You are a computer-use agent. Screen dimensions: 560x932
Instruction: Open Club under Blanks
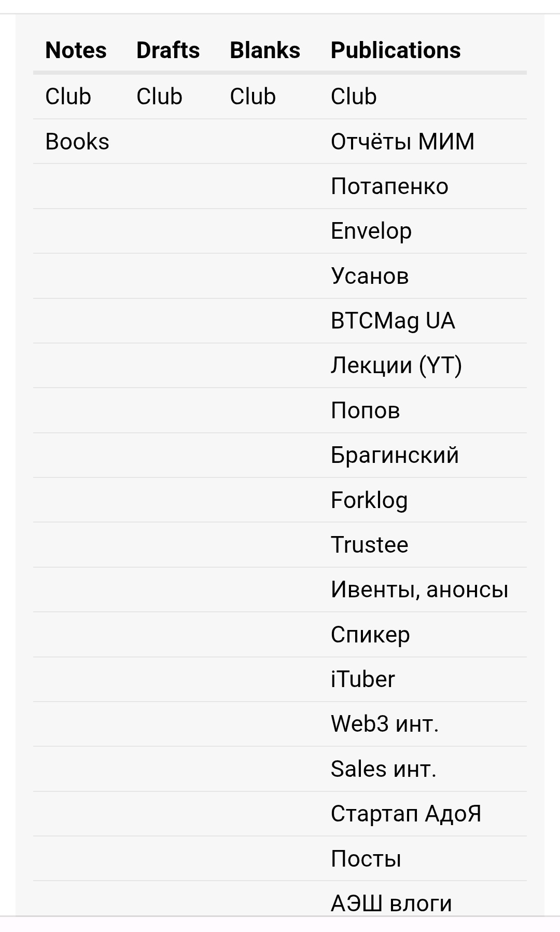(253, 97)
